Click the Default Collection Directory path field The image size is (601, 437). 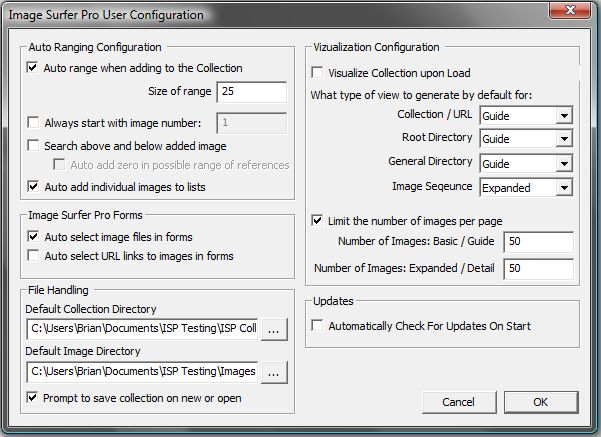pyautogui.click(x=142, y=329)
